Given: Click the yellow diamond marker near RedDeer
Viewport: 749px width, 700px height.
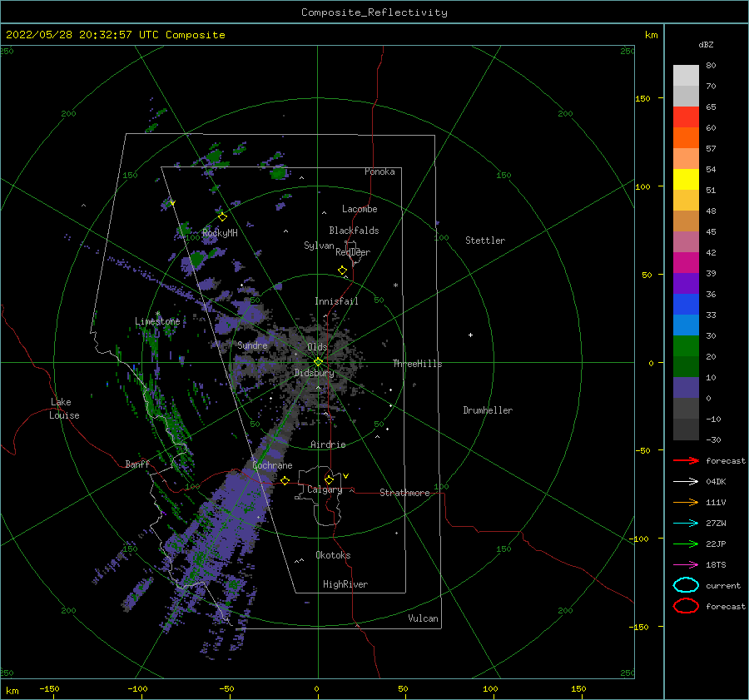Looking at the screenshot, I should [342, 271].
